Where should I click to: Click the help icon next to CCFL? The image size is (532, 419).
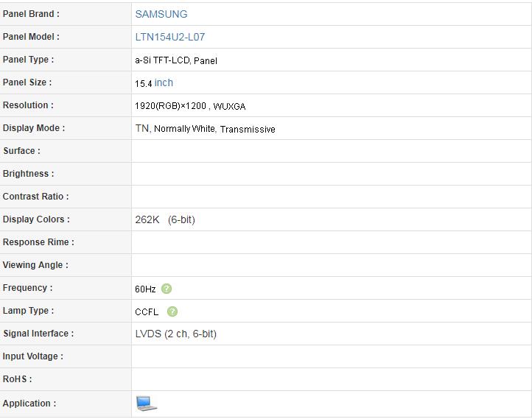click(172, 311)
